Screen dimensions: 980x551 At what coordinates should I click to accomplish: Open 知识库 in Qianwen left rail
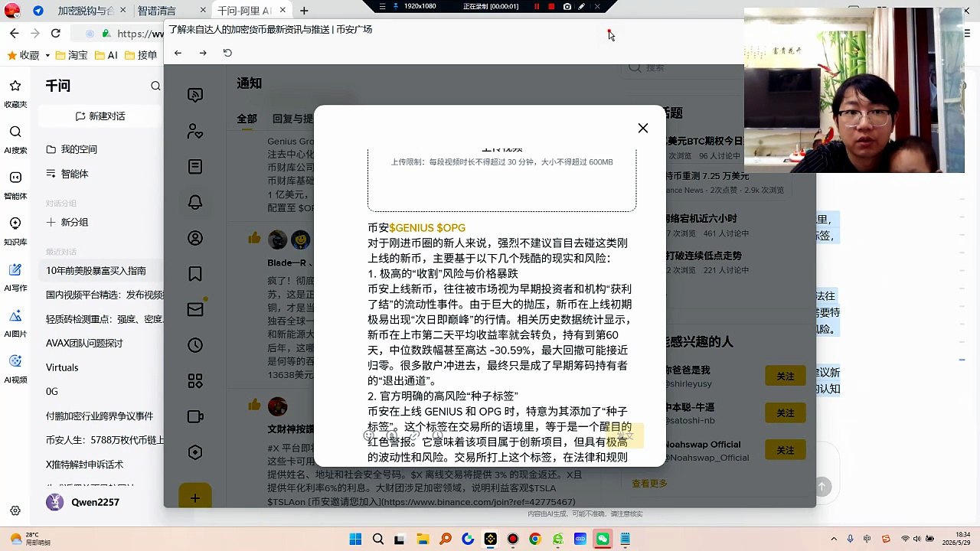(15, 230)
